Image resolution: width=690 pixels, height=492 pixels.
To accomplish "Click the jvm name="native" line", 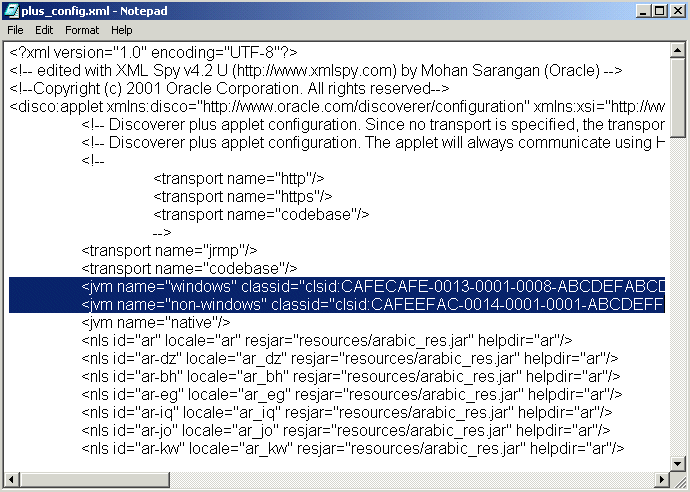I will (x=156, y=323).
